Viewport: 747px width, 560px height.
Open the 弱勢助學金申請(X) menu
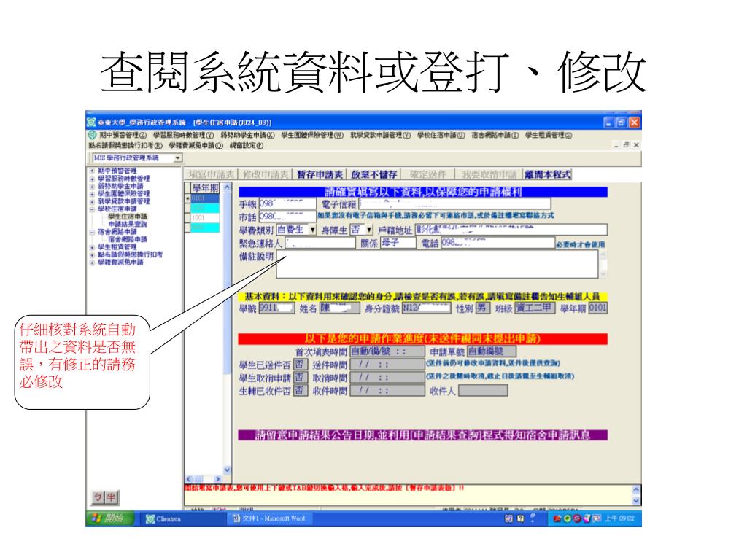[x=247, y=135]
